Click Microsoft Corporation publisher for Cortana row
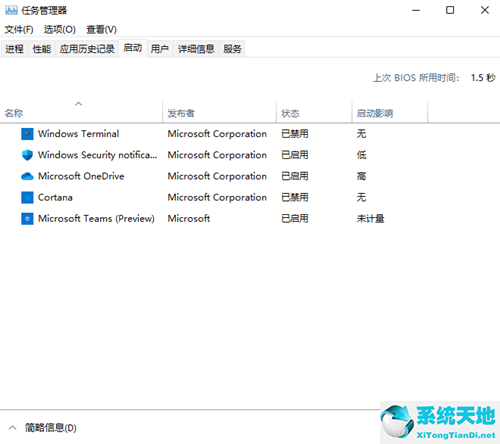 (217, 197)
